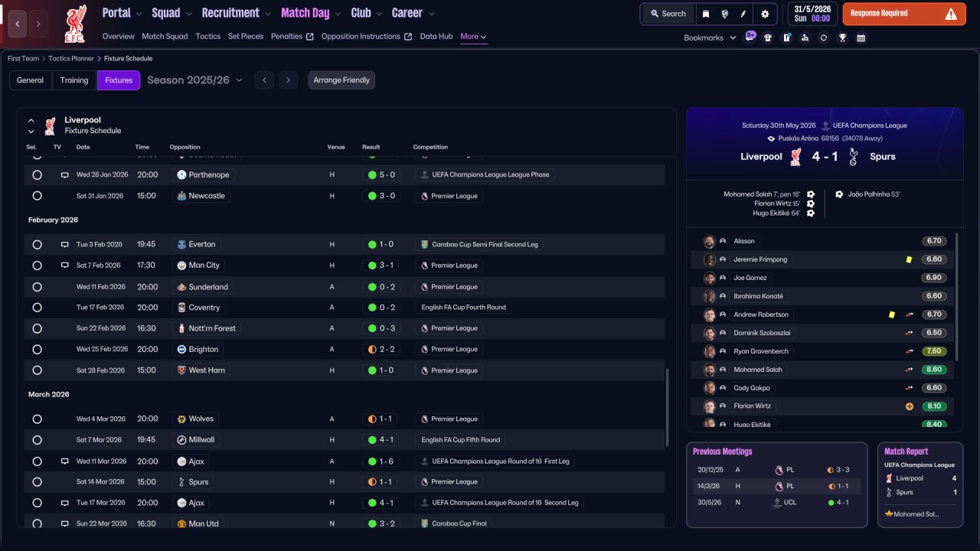Expand the Bookmarks dropdown
980x551 pixels.
coord(710,37)
